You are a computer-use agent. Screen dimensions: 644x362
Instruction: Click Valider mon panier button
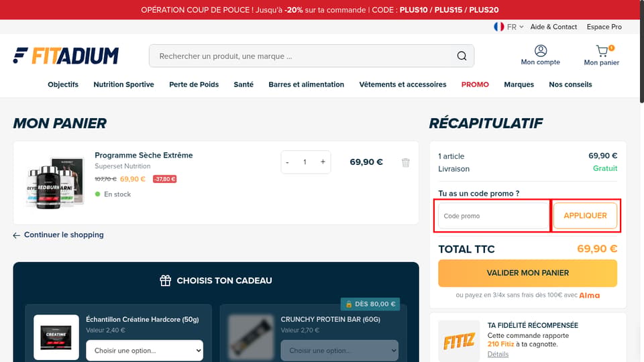click(527, 273)
